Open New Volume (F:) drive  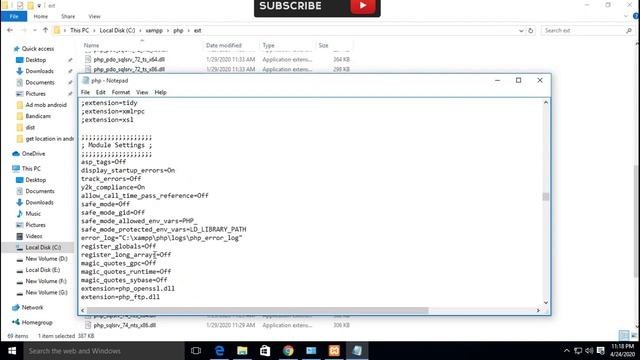(x=46, y=281)
